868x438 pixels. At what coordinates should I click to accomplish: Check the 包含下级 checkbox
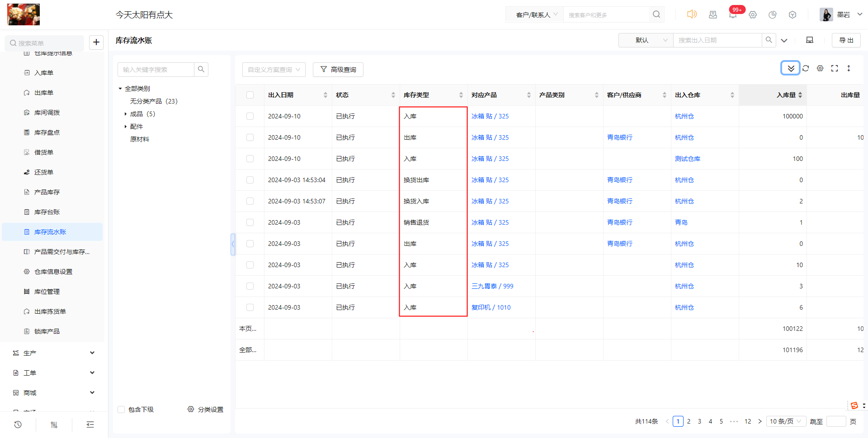121,410
